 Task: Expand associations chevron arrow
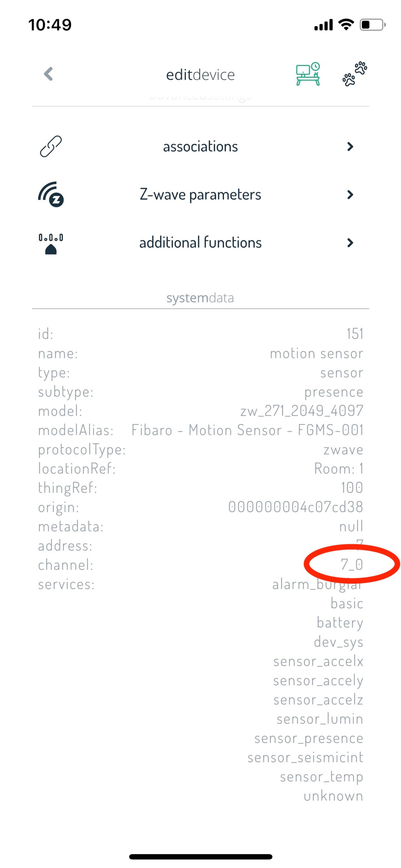pos(350,146)
